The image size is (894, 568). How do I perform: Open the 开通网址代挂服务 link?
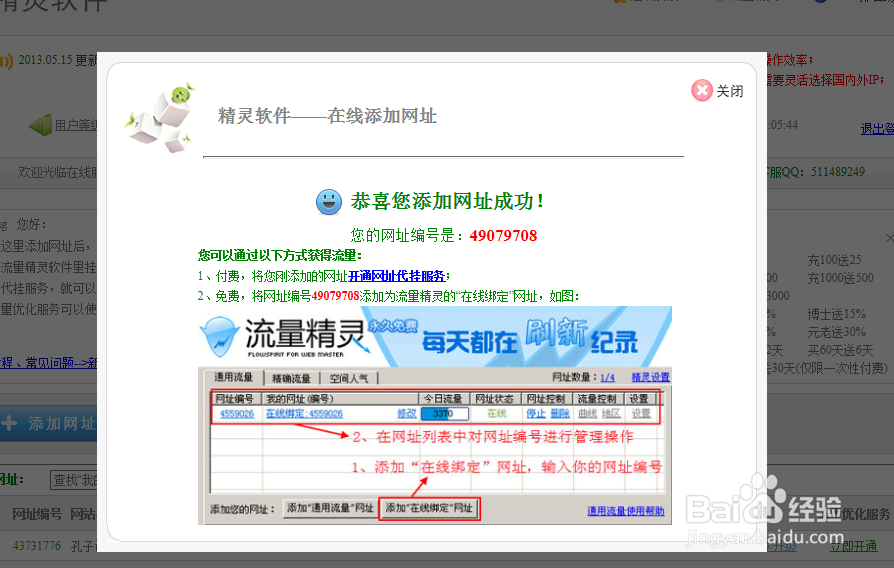[396, 276]
